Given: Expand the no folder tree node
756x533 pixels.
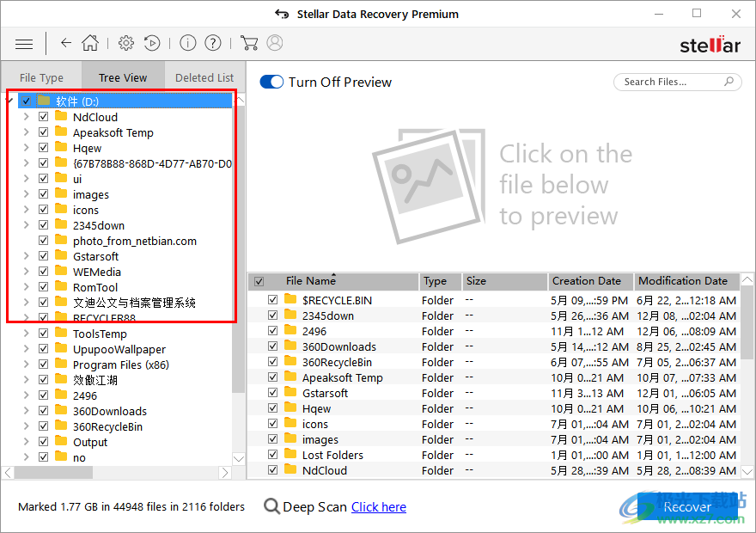Looking at the screenshot, I should point(26,456).
